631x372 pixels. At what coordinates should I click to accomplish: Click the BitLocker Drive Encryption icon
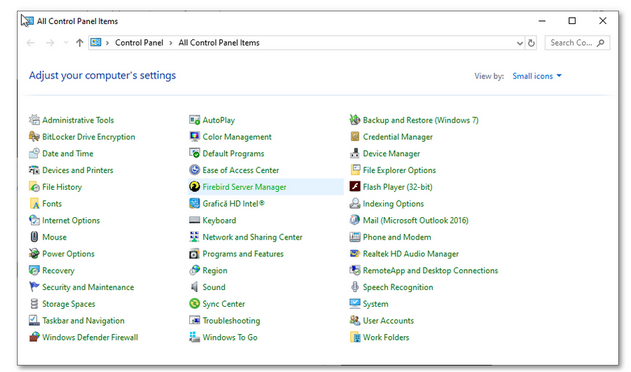click(x=35, y=137)
